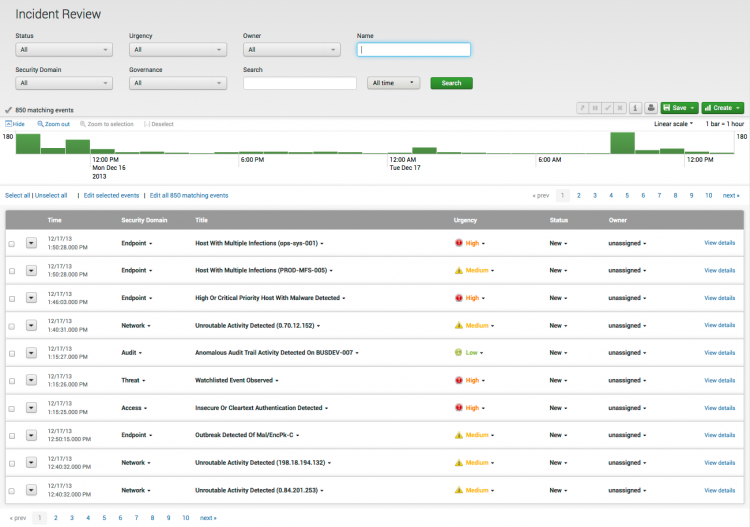Image resolution: width=750 pixels, height=527 pixels.
Task: Check the box for Unroutable Activity 0.84.201.253
Action: [11, 491]
